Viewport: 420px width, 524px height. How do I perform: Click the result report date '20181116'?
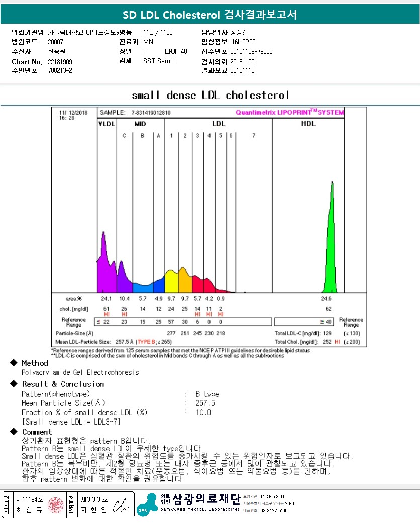[242, 70]
